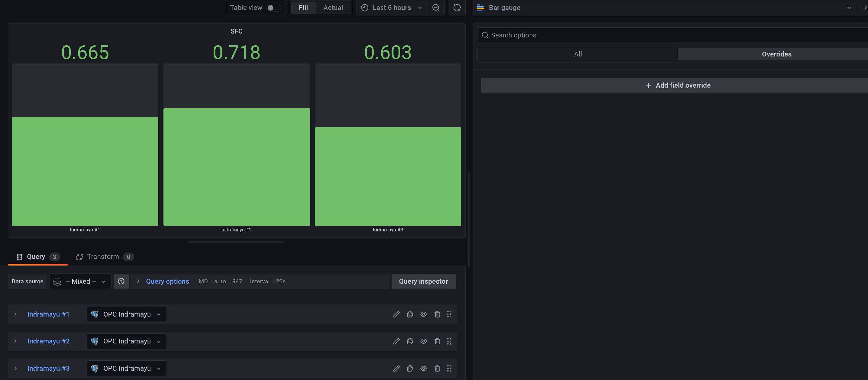Expand the Indramayu #1 query row
The image size is (868, 380).
tap(15, 314)
